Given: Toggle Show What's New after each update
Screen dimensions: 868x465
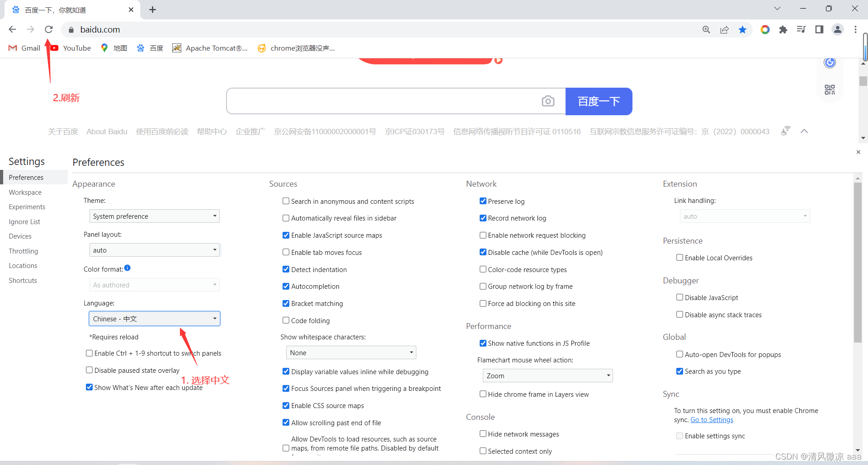Looking at the screenshot, I should (89, 387).
